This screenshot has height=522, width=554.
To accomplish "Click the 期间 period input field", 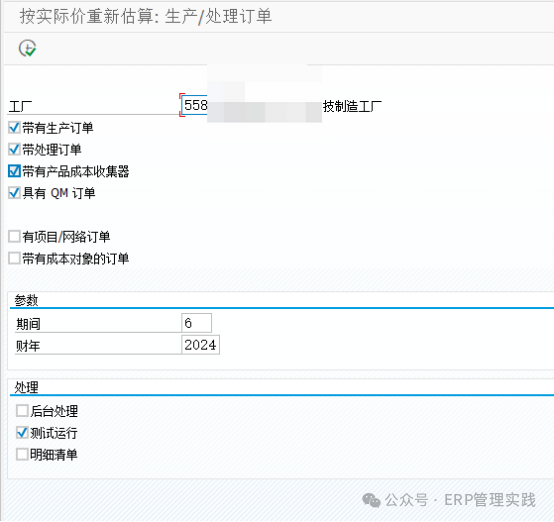I will click(x=196, y=323).
